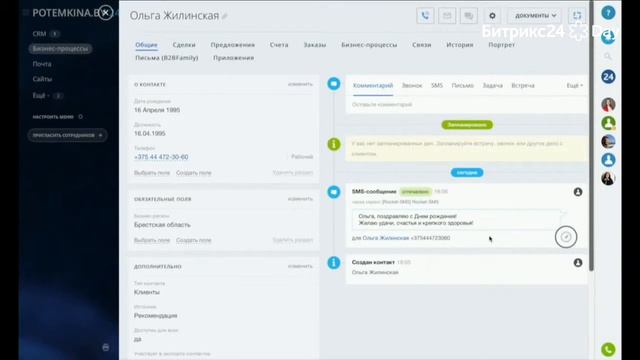Click phone number +375 44 472-30-60
The width and height of the screenshot is (640, 360).
[161, 157]
